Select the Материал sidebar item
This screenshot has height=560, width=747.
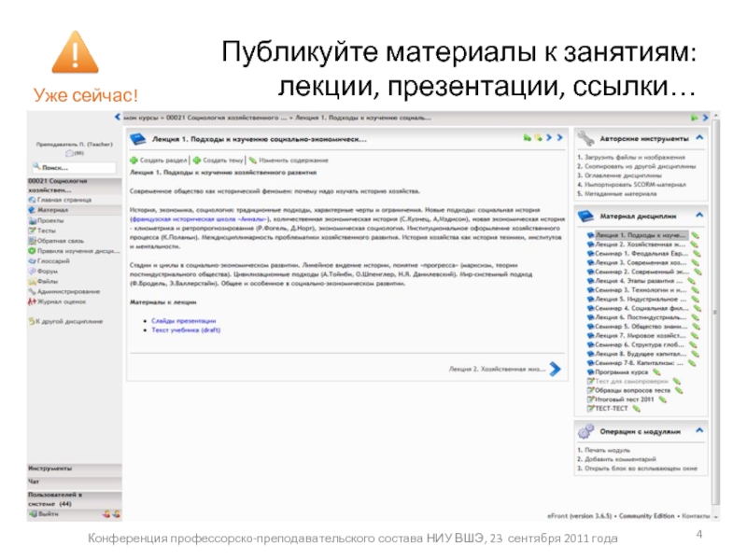point(52,210)
